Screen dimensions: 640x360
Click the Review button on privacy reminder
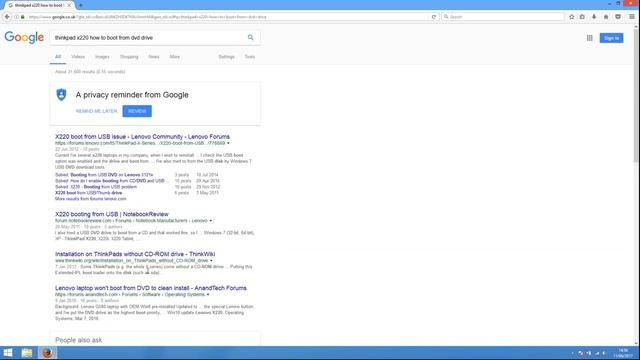click(137, 111)
